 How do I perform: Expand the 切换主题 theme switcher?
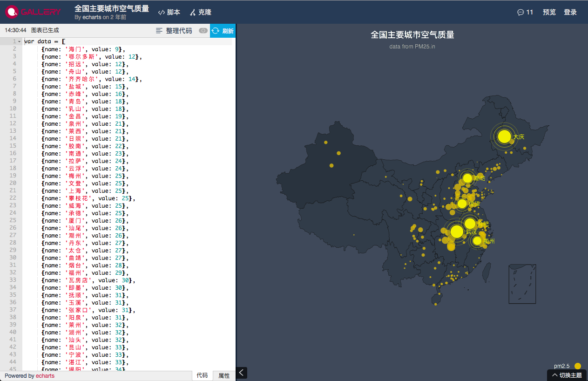pos(567,375)
